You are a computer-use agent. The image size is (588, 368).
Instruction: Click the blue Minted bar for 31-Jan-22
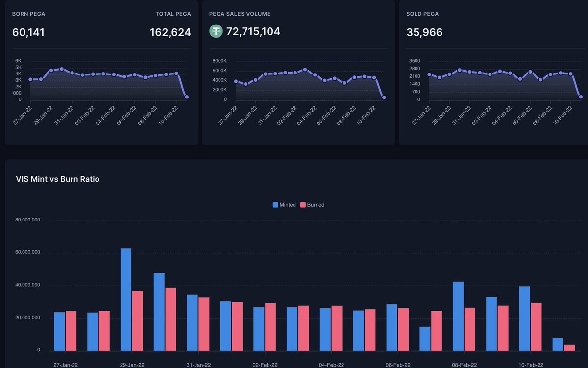[x=192, y=323]
